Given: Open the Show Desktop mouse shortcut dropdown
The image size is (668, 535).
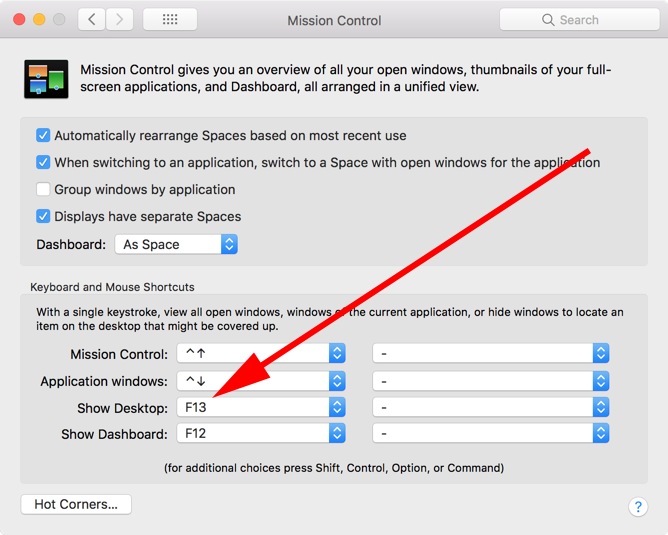Looking at the screenshot, I should tap(491, 408).
